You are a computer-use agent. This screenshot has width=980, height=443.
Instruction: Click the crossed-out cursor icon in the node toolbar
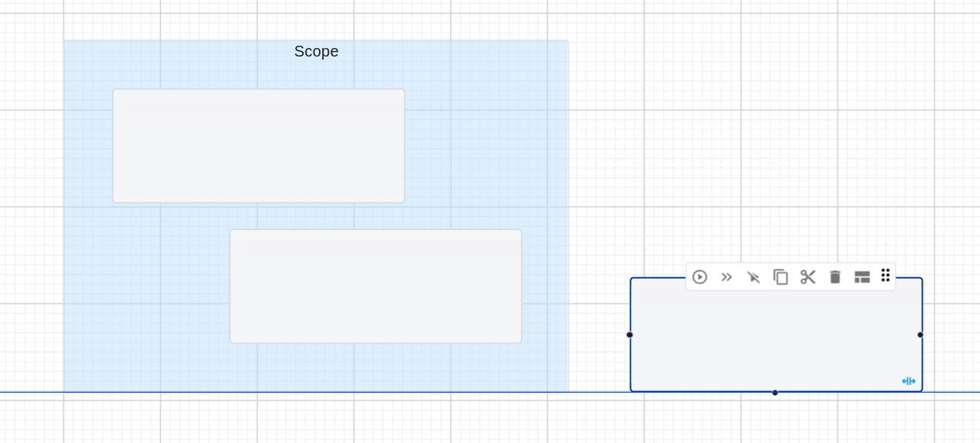point(753,277)
